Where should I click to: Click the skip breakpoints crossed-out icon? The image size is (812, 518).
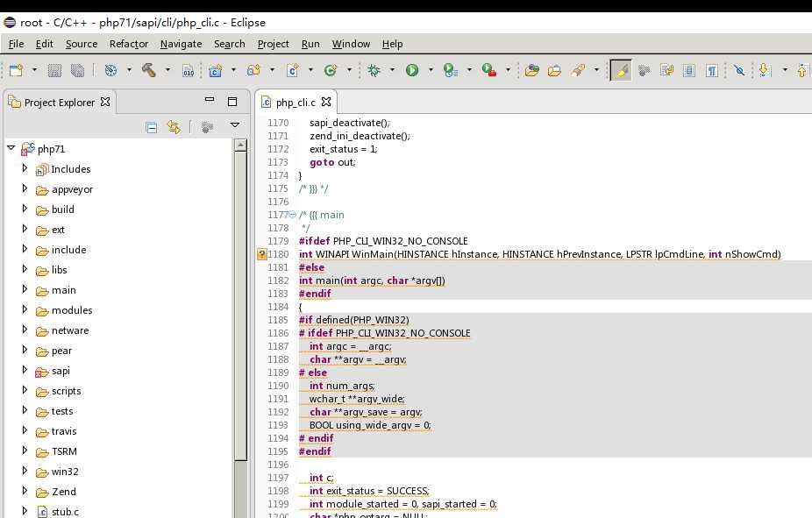[739, 70]
